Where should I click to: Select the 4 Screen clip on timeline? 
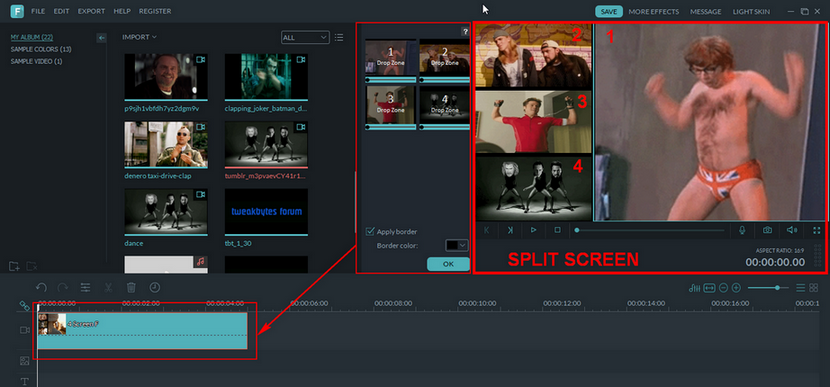[142, 331]
